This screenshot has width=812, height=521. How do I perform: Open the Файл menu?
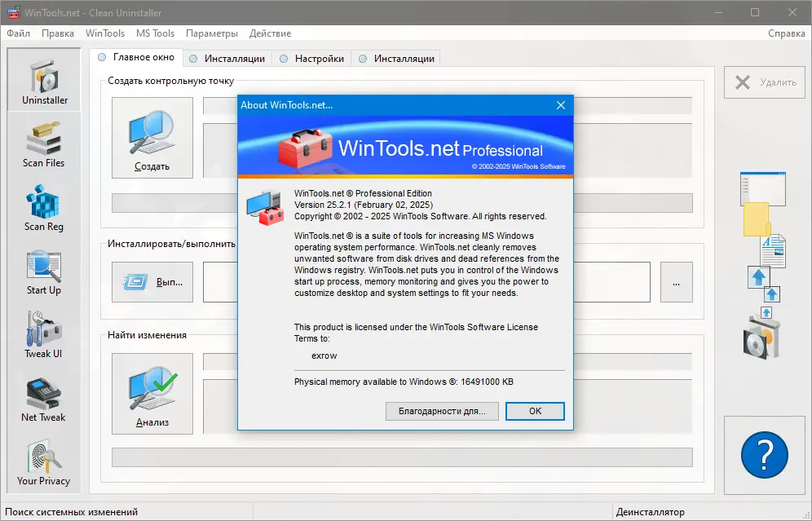[18, 33]
